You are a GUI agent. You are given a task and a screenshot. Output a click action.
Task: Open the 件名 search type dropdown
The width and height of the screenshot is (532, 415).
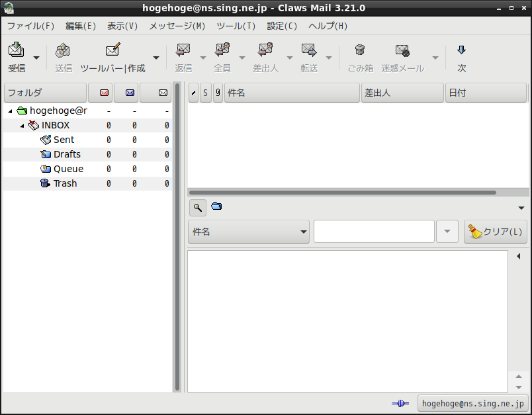(x=248, y=232)
